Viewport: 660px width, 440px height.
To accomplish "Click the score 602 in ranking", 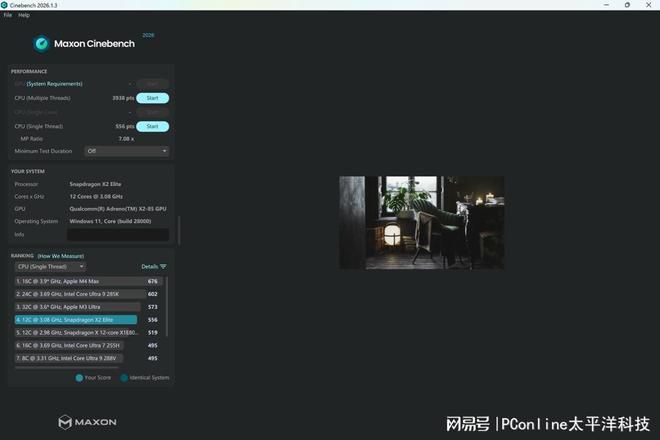I will (152, 294).
